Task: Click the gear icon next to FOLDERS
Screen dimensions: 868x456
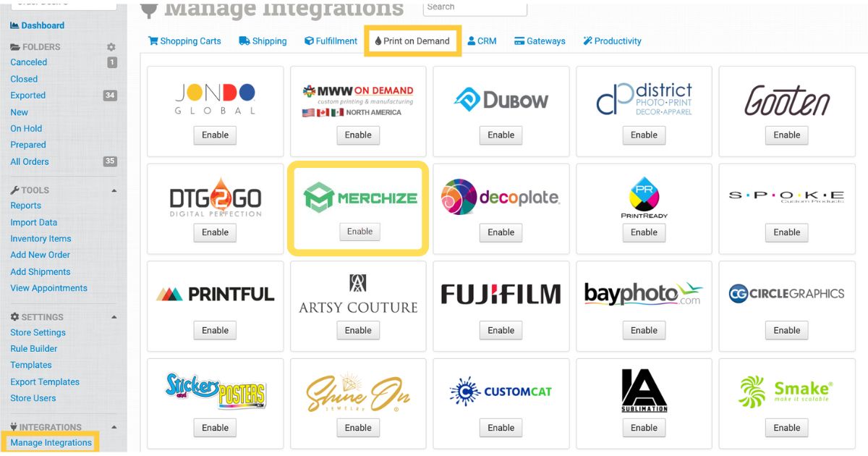Action: tap(111, 46)
